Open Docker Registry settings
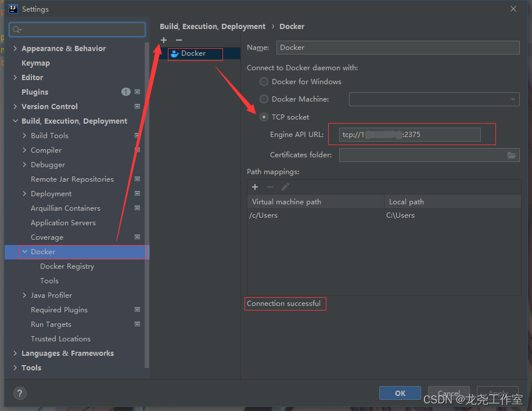Screen dimensions: 532x411 pos(67,266)
